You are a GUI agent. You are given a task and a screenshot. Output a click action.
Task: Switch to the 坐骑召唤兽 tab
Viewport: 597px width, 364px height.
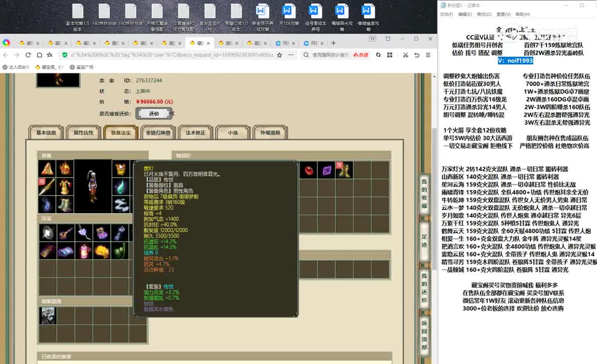click(158, 133)
